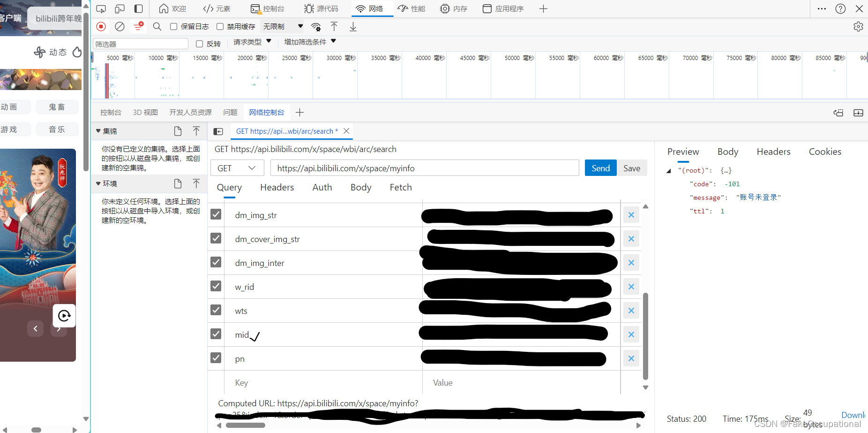Open network search magnifier
The height and width of the screenshot is (433, 868).
pyautogui.click(x=157, y=27)
